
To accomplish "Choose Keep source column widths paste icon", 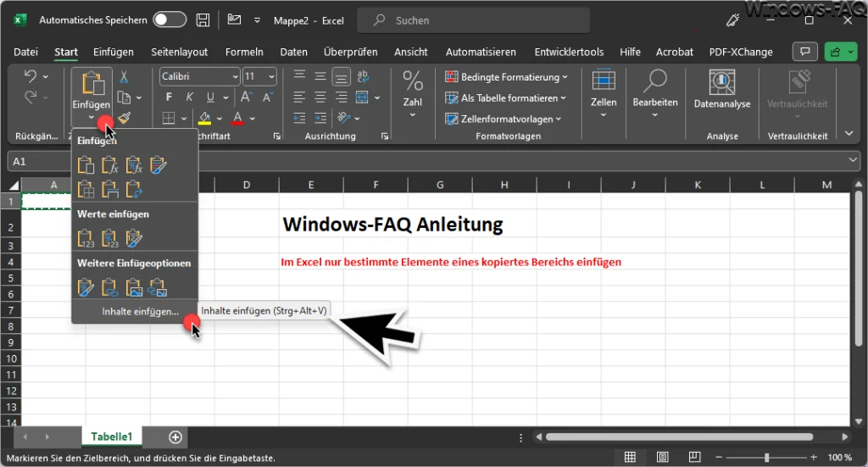I will pos(109,189).
